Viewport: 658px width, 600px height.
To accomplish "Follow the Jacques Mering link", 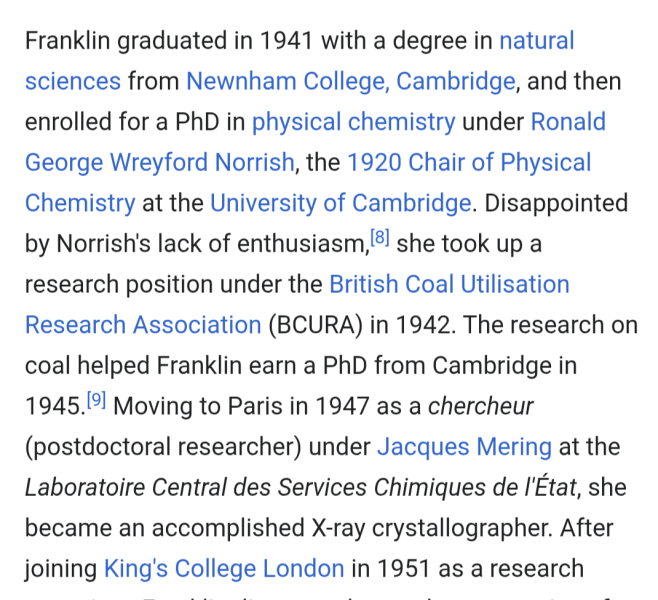I will (464, 446).
